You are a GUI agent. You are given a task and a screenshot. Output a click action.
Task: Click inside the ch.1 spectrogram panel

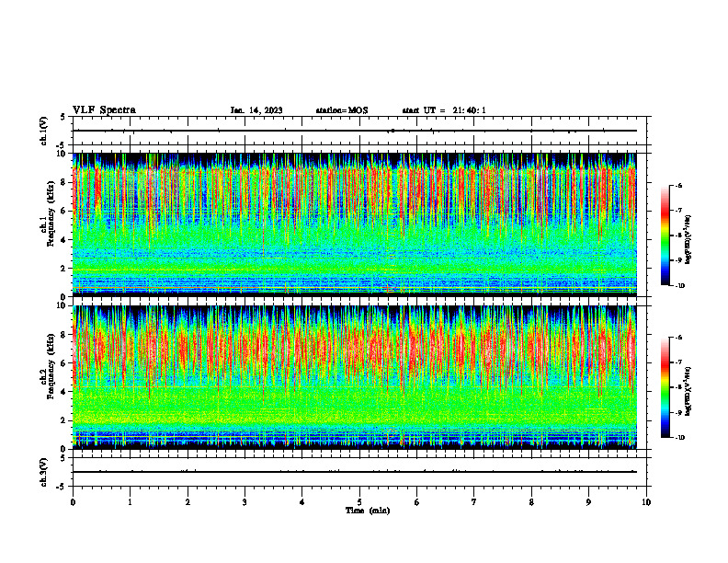[x=354, y=224]
